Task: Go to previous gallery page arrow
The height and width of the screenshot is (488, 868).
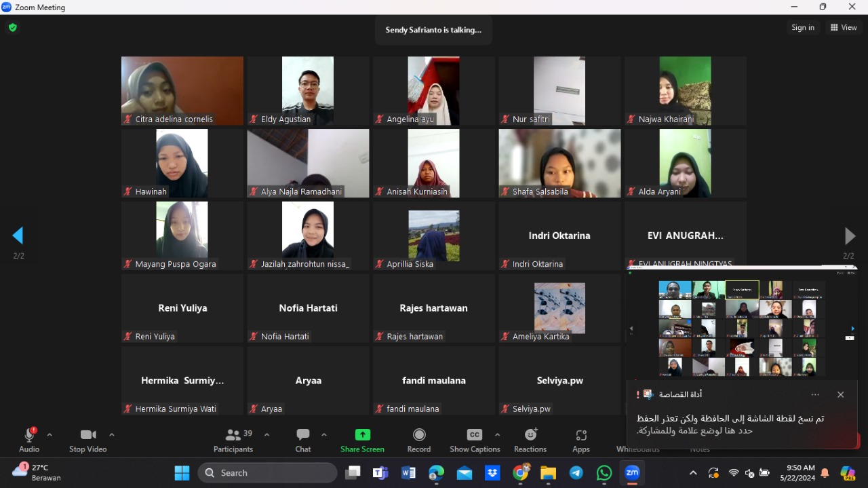Action: pos(18,236)
